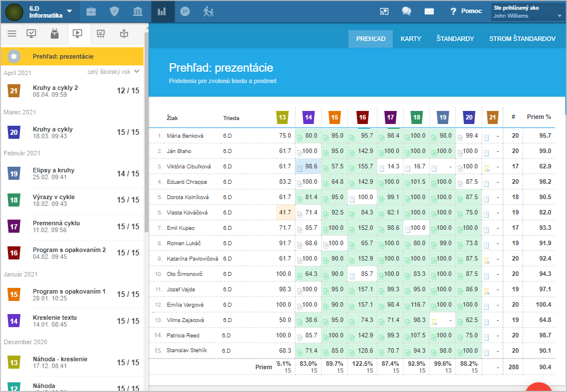Screen dimensions: 567x392
Task: Select the presentation play screen sidebar tab
Action: point(77,34)
